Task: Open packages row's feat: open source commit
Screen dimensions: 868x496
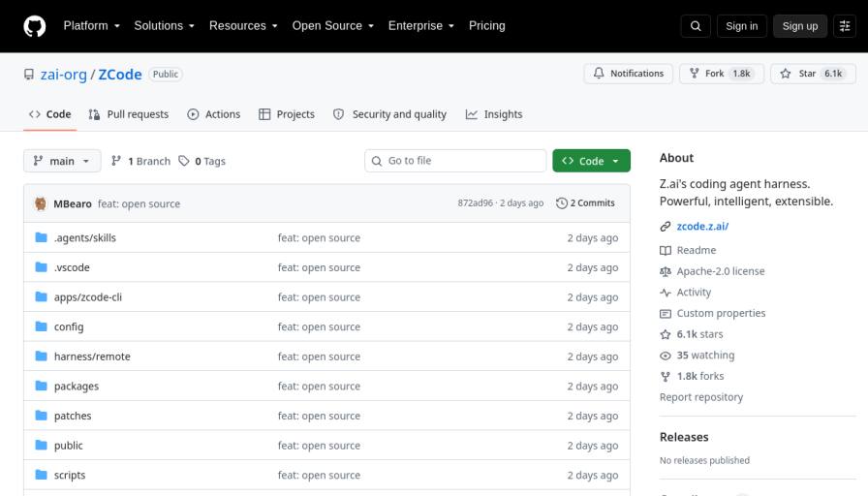Action: coord(319,386)
